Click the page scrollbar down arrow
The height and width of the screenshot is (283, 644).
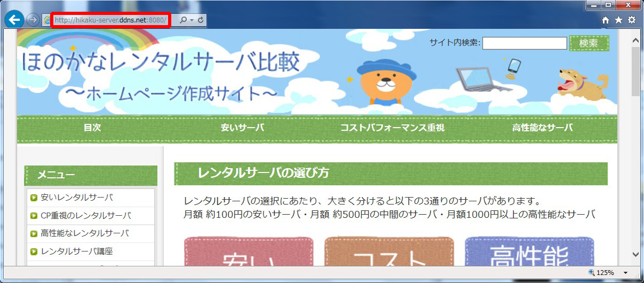tap(635, 254)
